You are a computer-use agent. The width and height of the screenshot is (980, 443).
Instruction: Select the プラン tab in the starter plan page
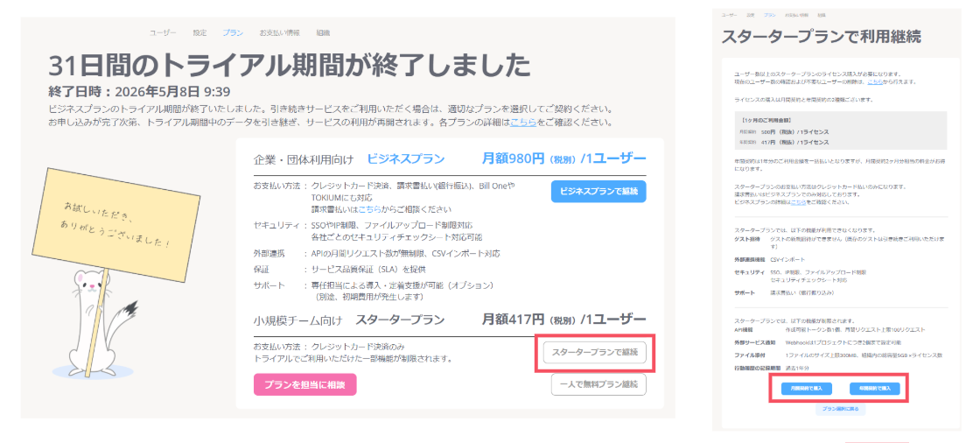pyautogui.click(x=769, y=14)
